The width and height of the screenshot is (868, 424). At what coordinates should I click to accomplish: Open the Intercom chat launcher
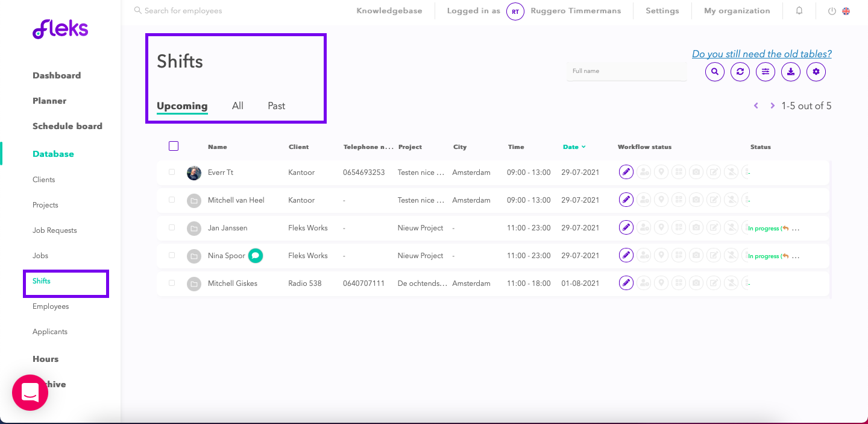click(x=30, y=393)
